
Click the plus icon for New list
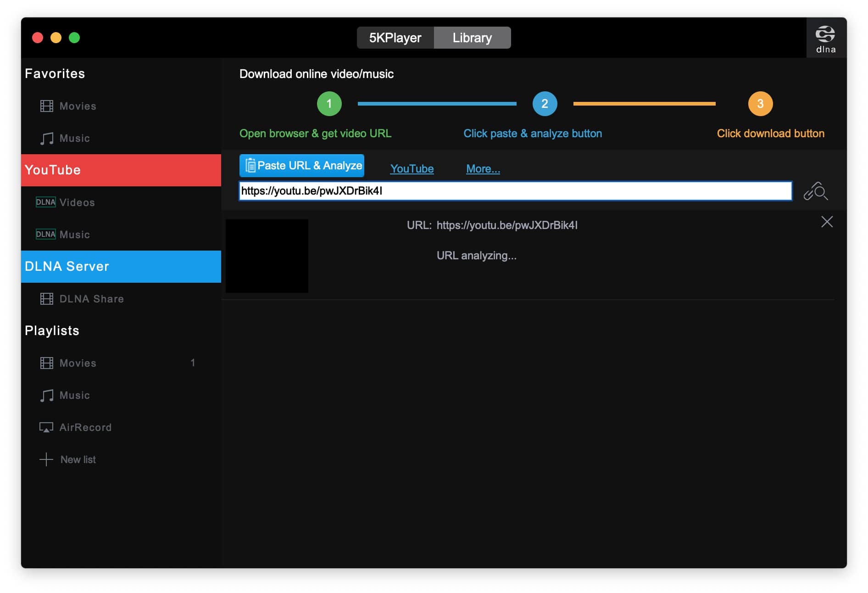coord(46,459)
